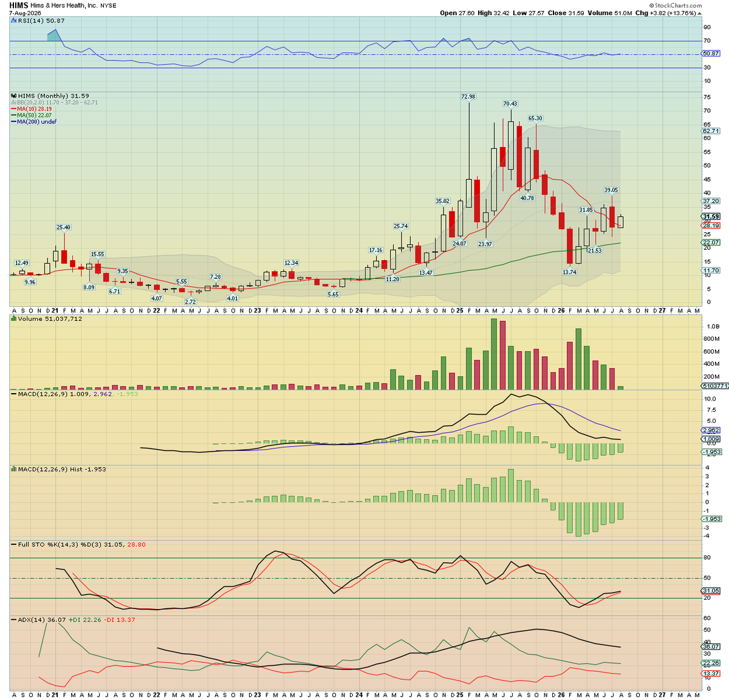Click the 23.97 low price label
The height and width of the screenshot is (700, 729).
pyautogui.click(x=485, y=244)
